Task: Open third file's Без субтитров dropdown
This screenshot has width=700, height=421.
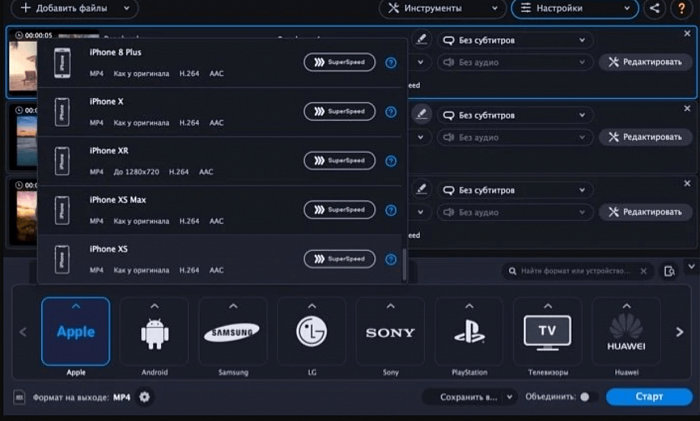Action: coord(515,190)
